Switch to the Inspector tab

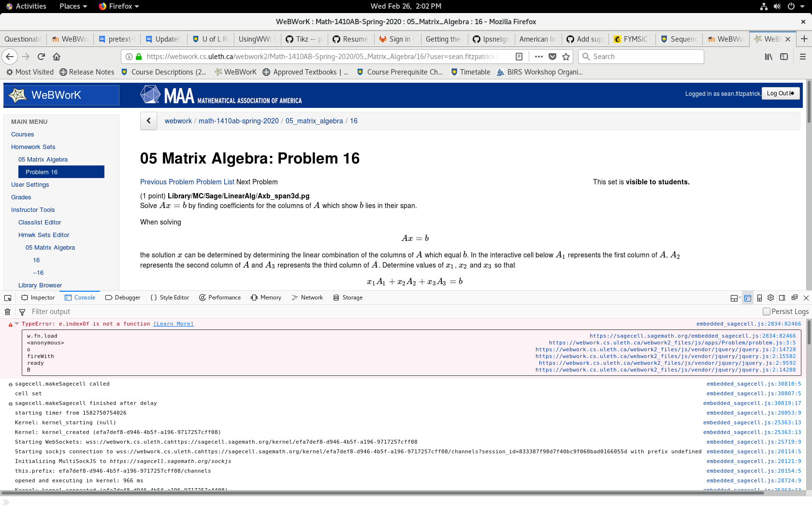[38, 298]
